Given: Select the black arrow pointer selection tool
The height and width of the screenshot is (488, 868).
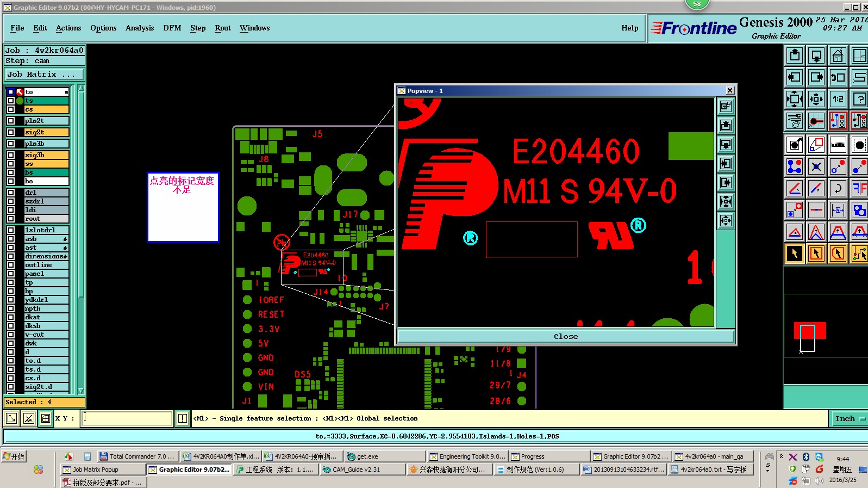Looking at the screenshot, I should click(x=795, y=254).
